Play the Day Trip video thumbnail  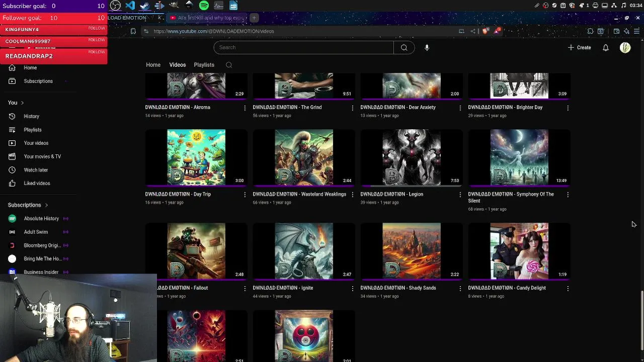click(x=196, y=158)
